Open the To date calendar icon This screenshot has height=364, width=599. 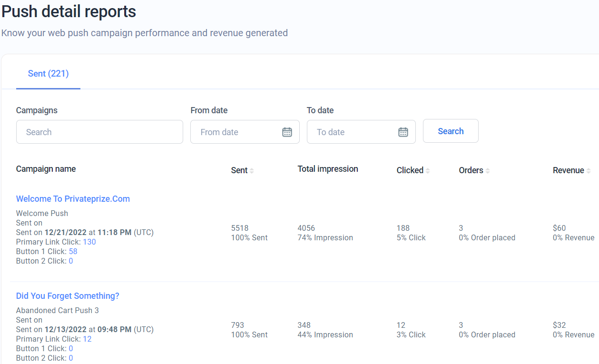coord(403,132)
